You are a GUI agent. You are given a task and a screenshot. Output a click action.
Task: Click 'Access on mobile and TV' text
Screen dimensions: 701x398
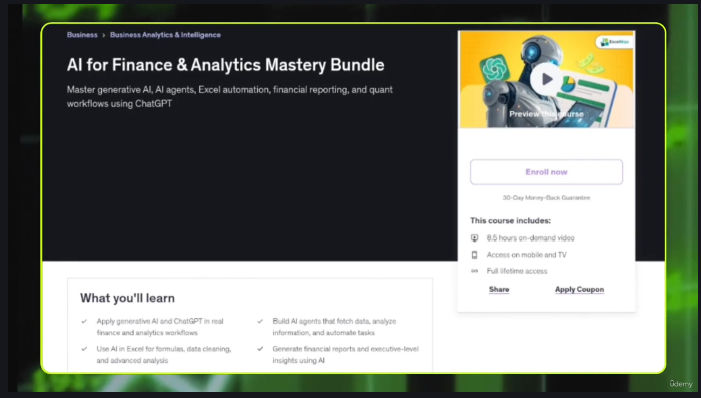527,255
